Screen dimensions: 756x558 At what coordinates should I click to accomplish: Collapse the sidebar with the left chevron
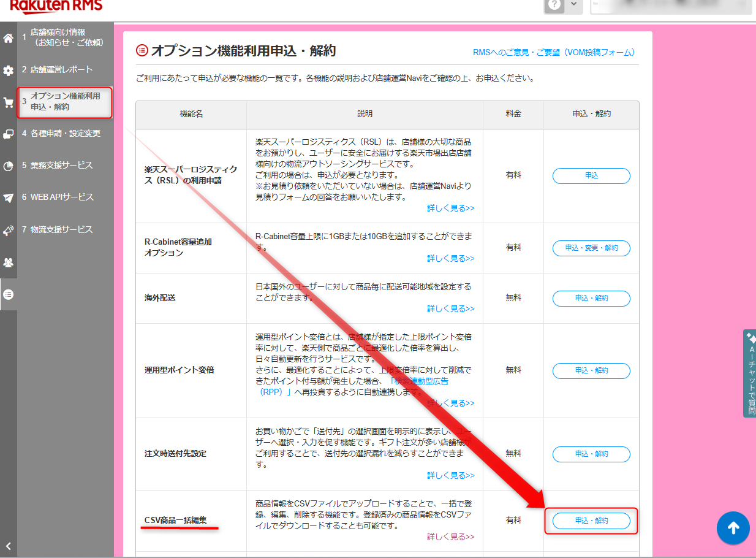(x=8, y=546)
